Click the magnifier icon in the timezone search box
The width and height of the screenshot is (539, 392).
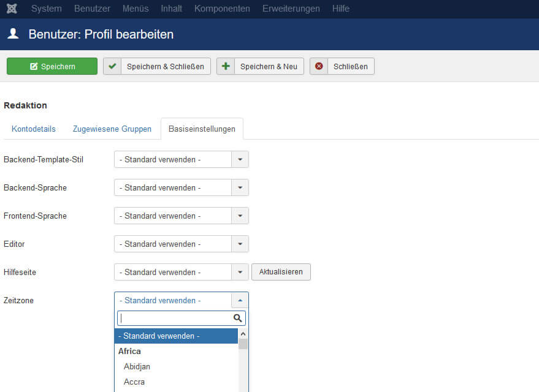[x=238, y=318]
